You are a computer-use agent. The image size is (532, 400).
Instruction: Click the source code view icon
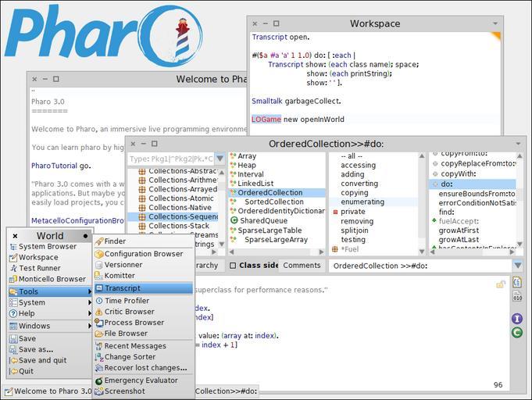517,282
